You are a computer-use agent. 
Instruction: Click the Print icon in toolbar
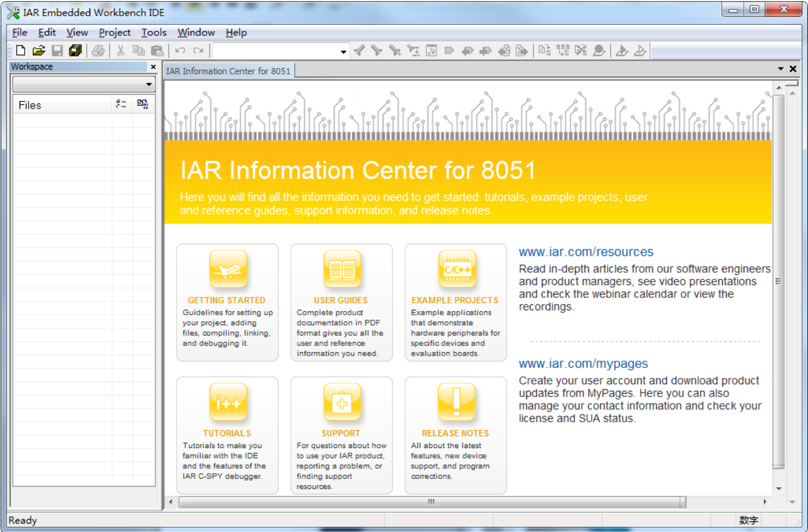click(98, 51)
